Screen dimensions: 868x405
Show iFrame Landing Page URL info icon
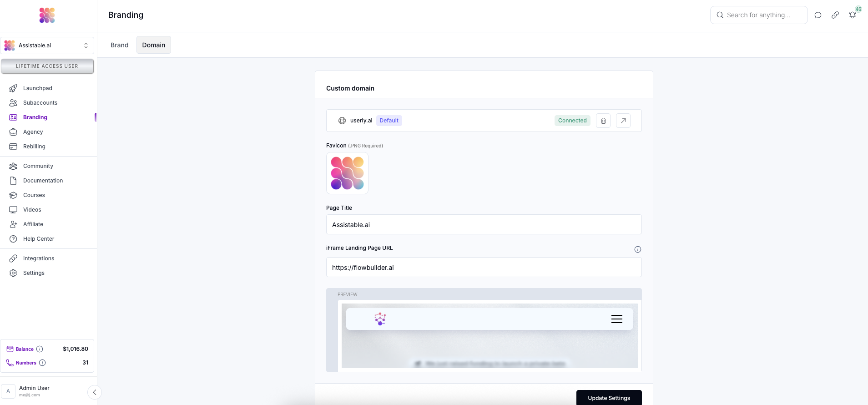pos(638,249)
